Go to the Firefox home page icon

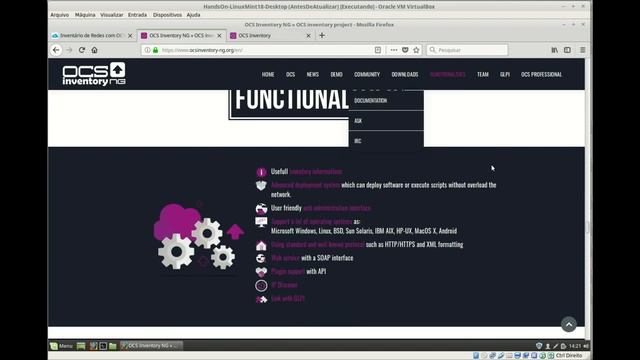pos(94,50)
